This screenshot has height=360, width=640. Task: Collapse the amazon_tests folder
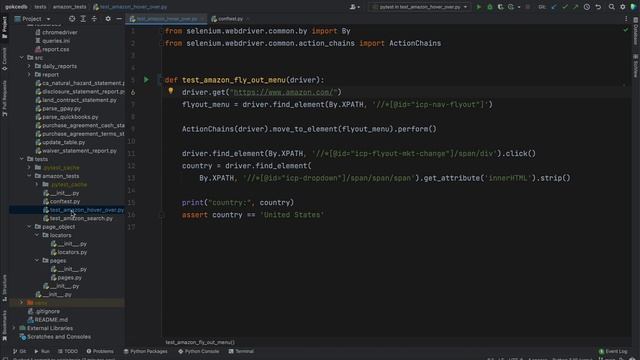click(x=29, y=176)
